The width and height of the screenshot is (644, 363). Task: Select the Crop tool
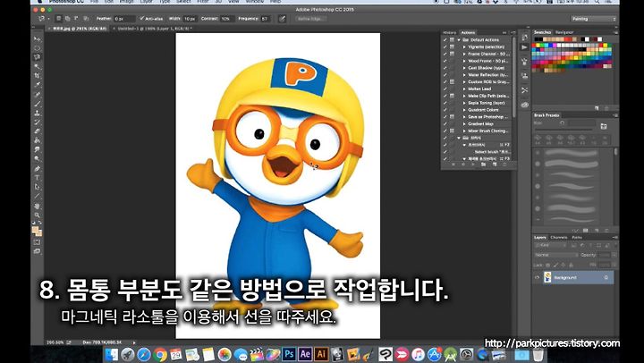point(38,76)
